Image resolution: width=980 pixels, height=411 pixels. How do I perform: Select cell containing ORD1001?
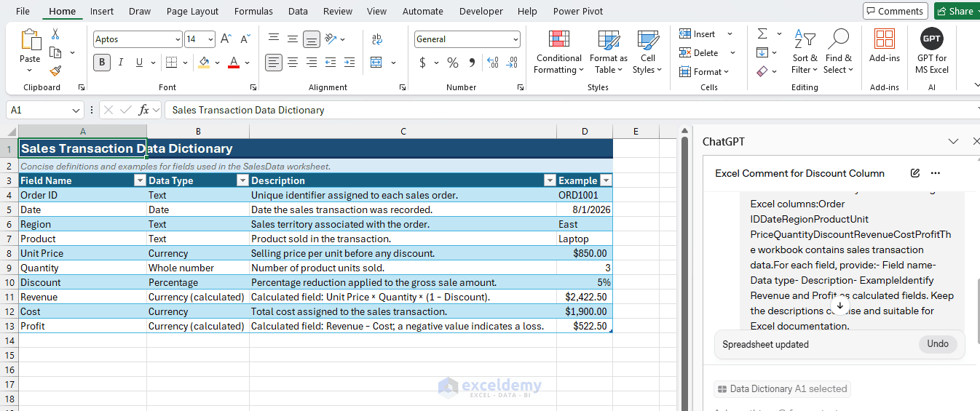click(585, 195)
